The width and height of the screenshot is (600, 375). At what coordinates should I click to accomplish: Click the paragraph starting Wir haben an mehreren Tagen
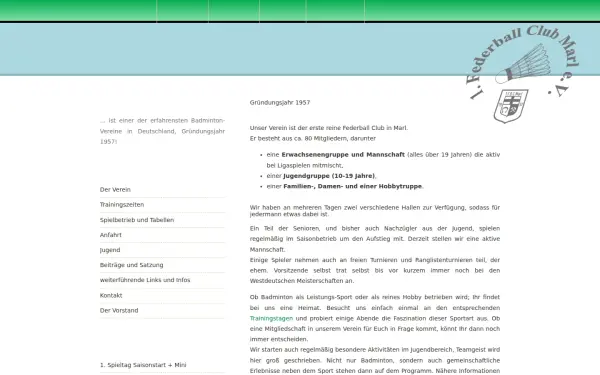[375, 211]
